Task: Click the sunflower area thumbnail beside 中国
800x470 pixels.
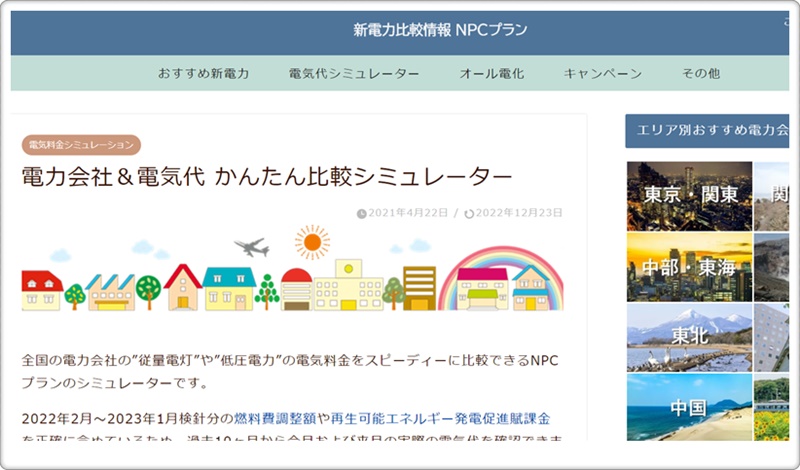Action: click(x=771, y=407)
